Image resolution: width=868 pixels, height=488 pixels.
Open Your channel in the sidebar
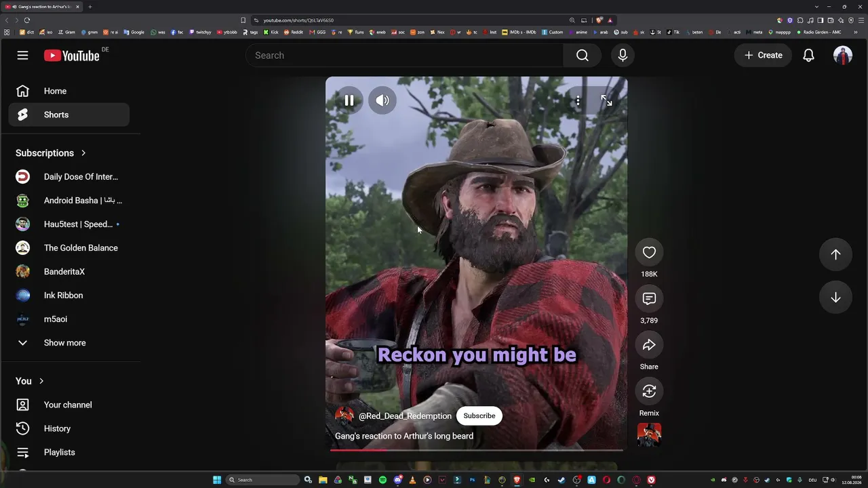(x=69, y=405)
